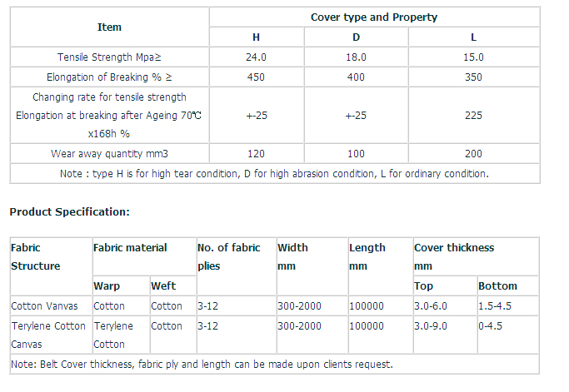Click the "Terylene Cotton Canvas" cell
Image resolution: width=569 pixels, height=392 pixels.
point(48,335)
